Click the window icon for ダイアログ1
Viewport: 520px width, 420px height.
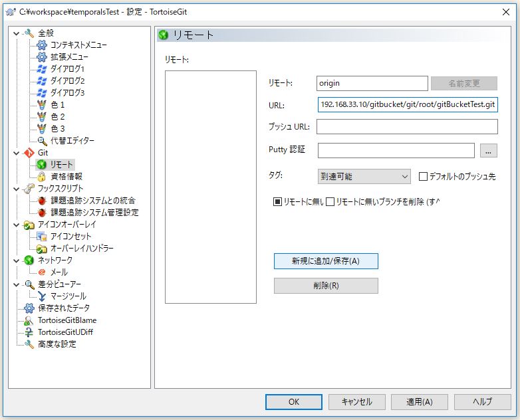pos(42,69)
